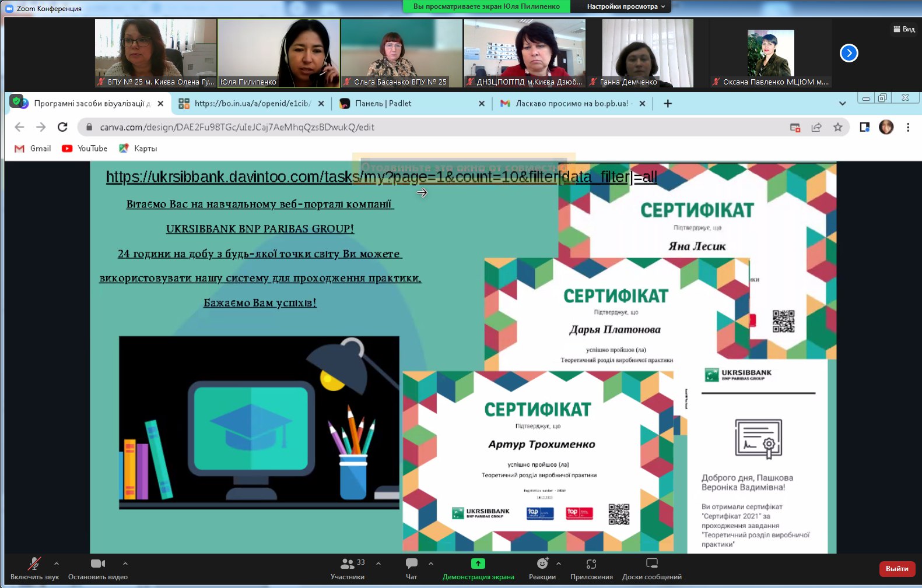Close the Програмні засоби візуалізації tab
Image resolution: width=922 pixels, height=588 pixels.
coord(160,104)
